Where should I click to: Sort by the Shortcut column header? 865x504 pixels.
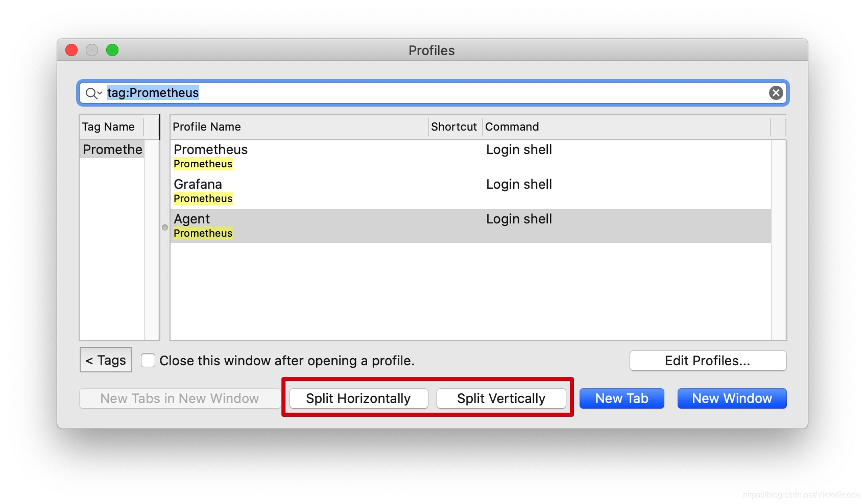(x=454, y=127)
